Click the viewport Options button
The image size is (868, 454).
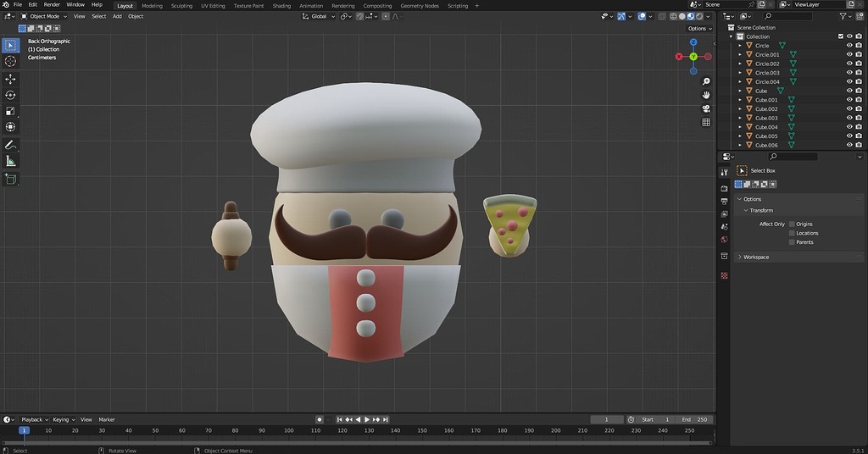pos(698,28)
